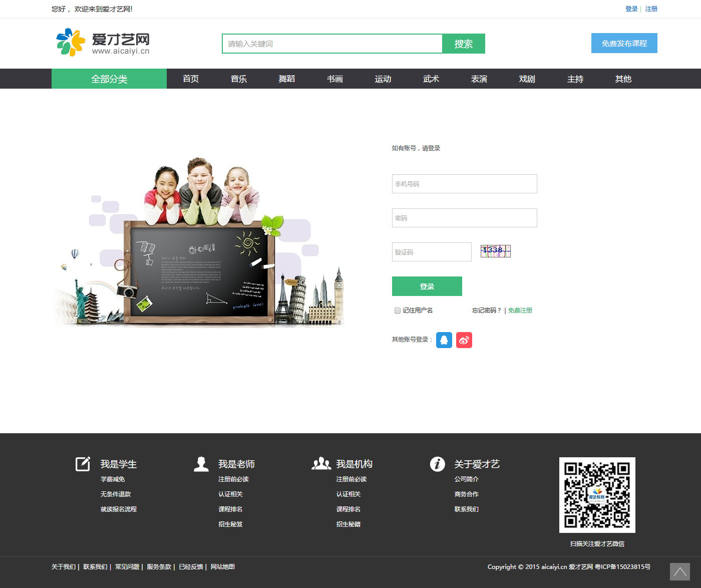Open 招生秘笈 under 我是老师
Image resolution: width=701 pixels, height=588 pixels.
[230, 524]
